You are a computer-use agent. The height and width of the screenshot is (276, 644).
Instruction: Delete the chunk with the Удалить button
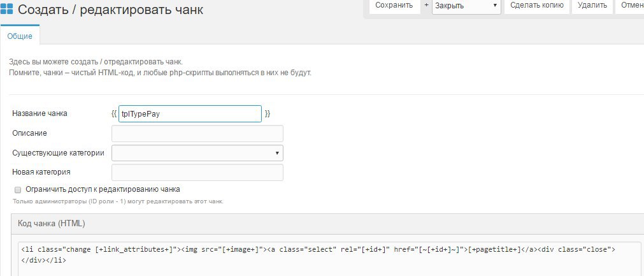tap(592, 6)
